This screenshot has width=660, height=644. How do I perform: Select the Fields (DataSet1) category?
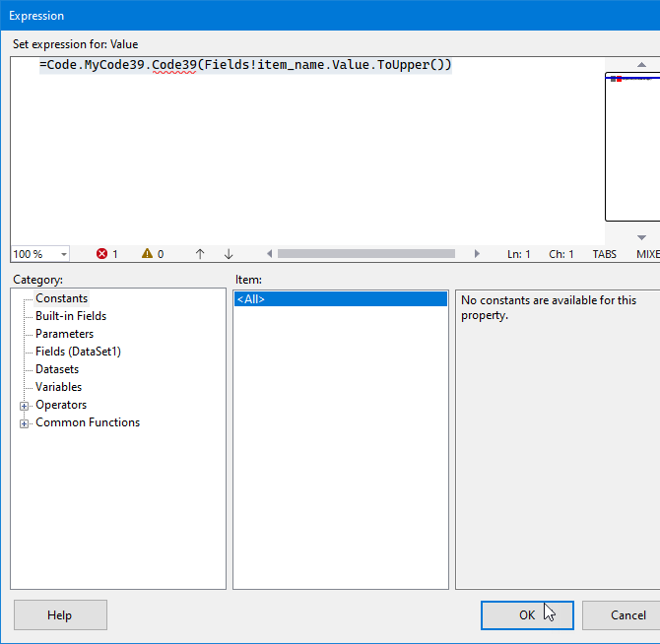pos(78,352)
